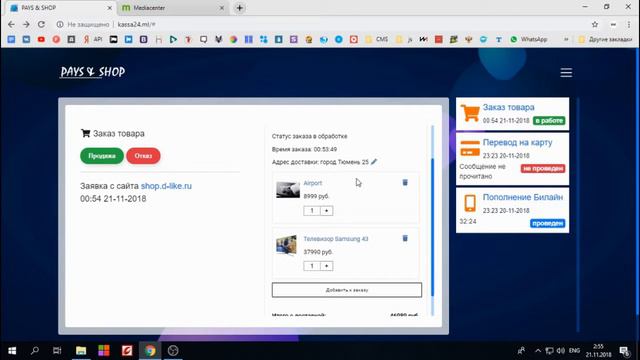Go forward in browser history

coord(26,24)
